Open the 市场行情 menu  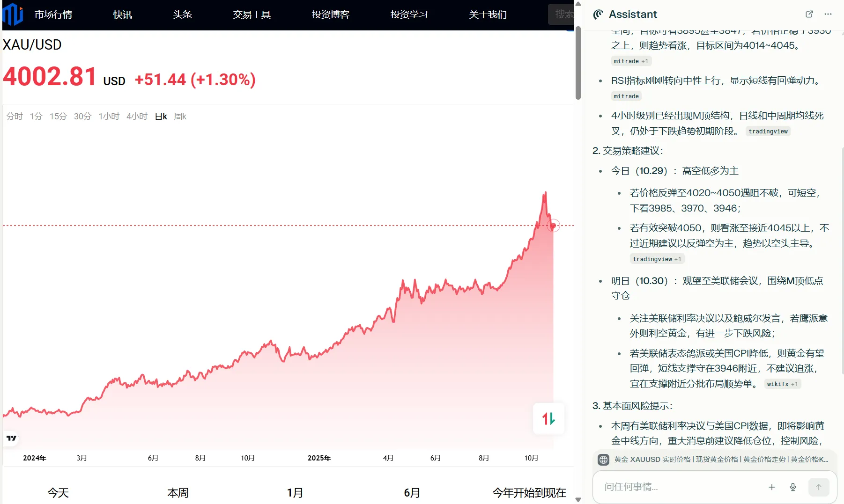click(x=53, y=15)
